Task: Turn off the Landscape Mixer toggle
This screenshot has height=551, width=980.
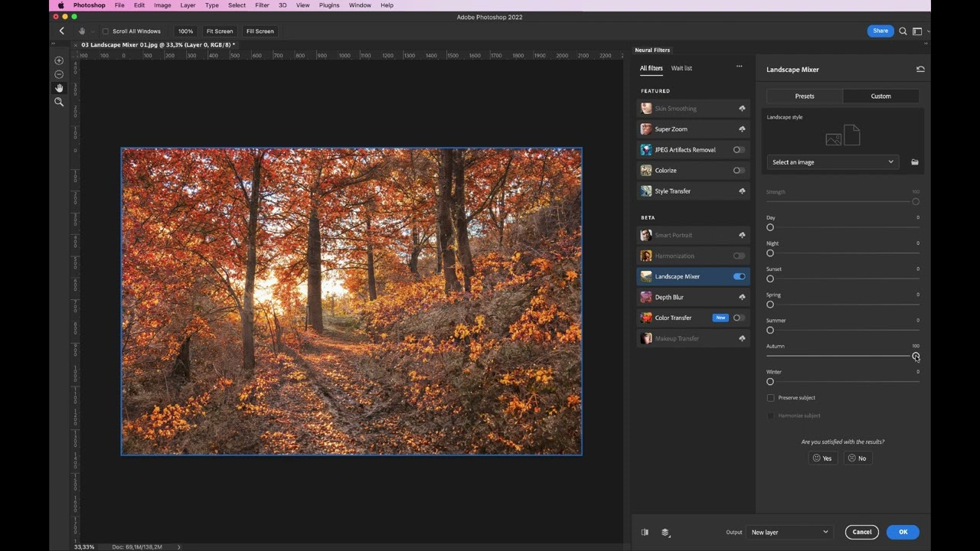Action: (738, 276)
